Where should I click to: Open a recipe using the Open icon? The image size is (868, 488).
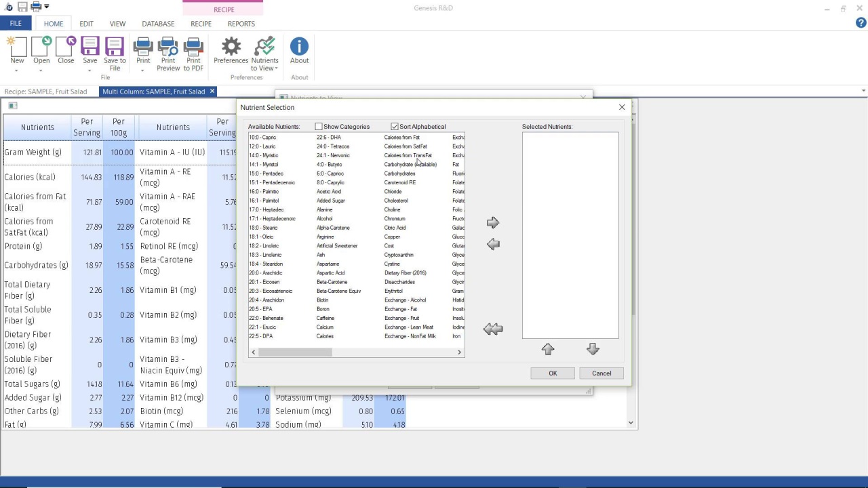pyautogui.click(x=41, y=47)
